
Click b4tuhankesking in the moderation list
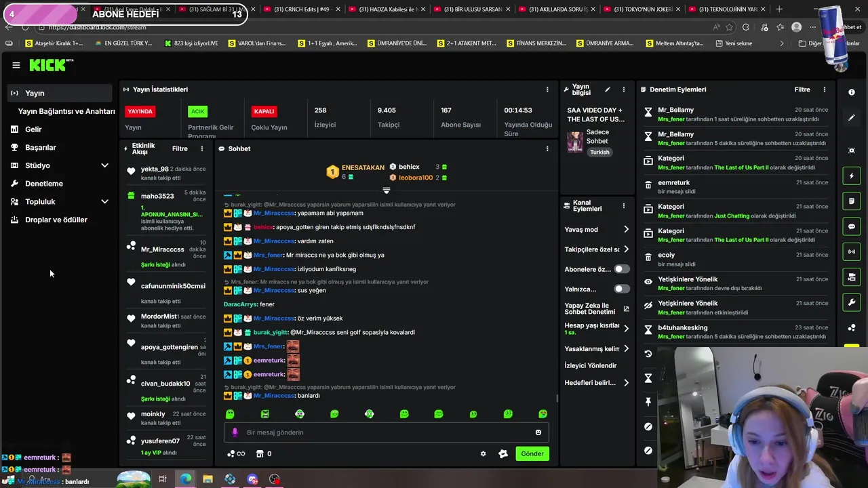pyautogui.click(x=682, y=327)
